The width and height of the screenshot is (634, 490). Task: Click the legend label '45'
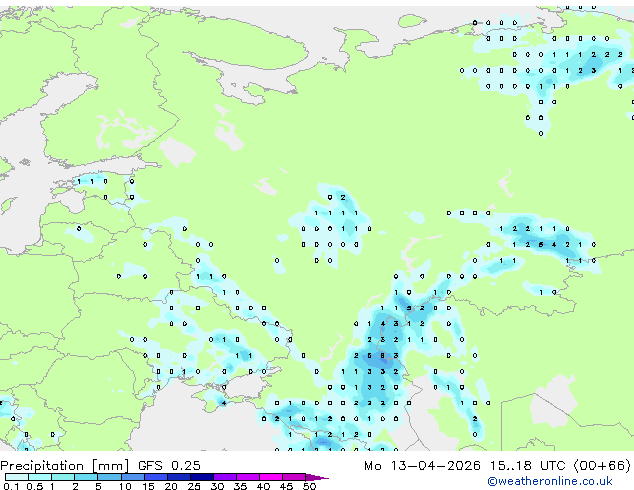coord(286,486)
